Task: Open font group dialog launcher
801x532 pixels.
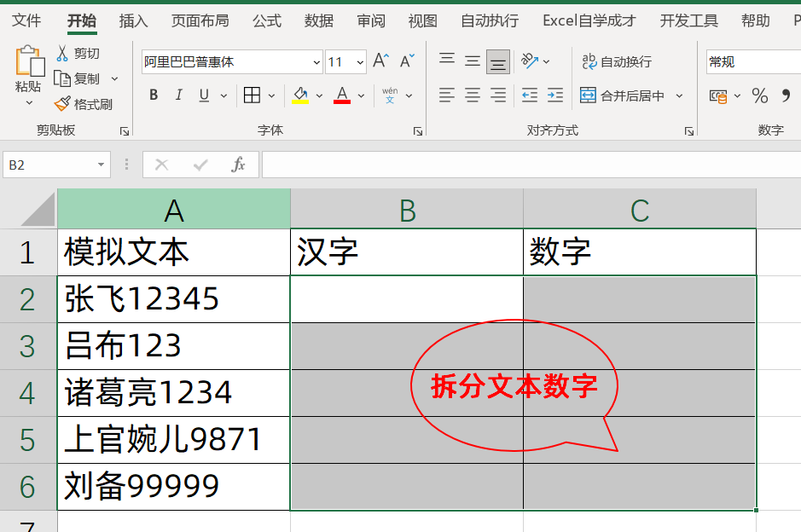Action: click(x=418, y=131)
